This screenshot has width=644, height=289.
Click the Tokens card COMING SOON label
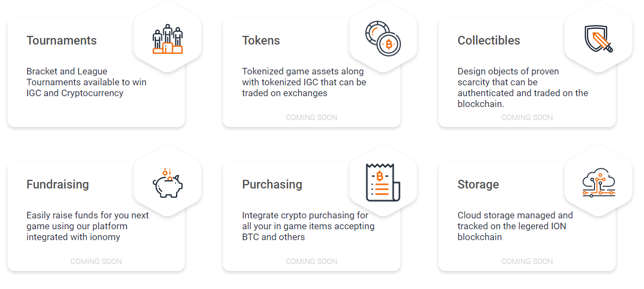(x=312, y=117)
